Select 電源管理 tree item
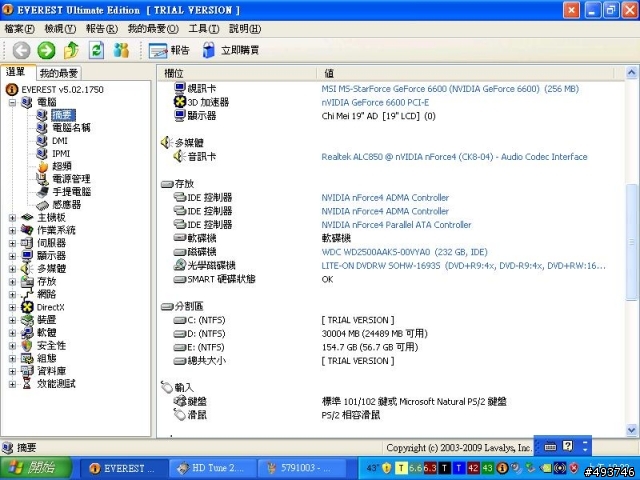The image size is (640, 480). click(x=71, y=179)
